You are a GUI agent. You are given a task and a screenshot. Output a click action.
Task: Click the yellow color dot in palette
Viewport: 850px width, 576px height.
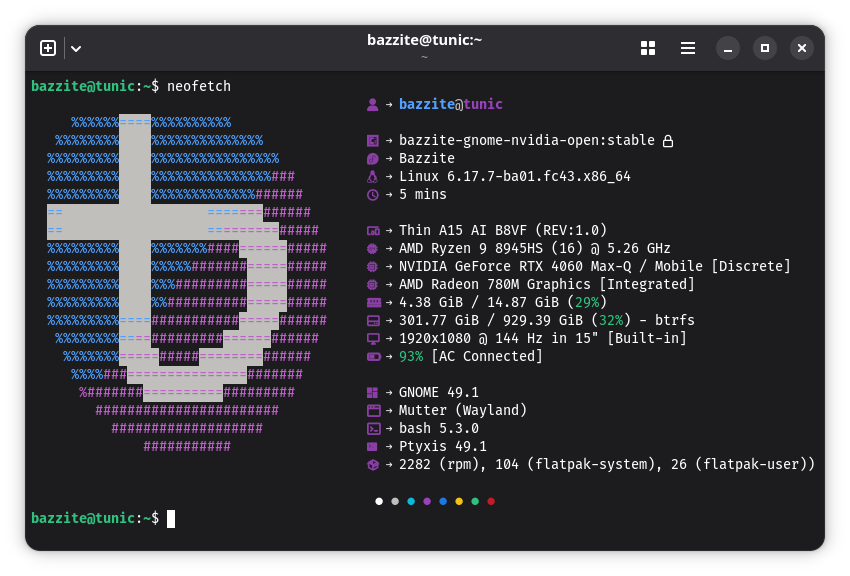click(459, 501)
